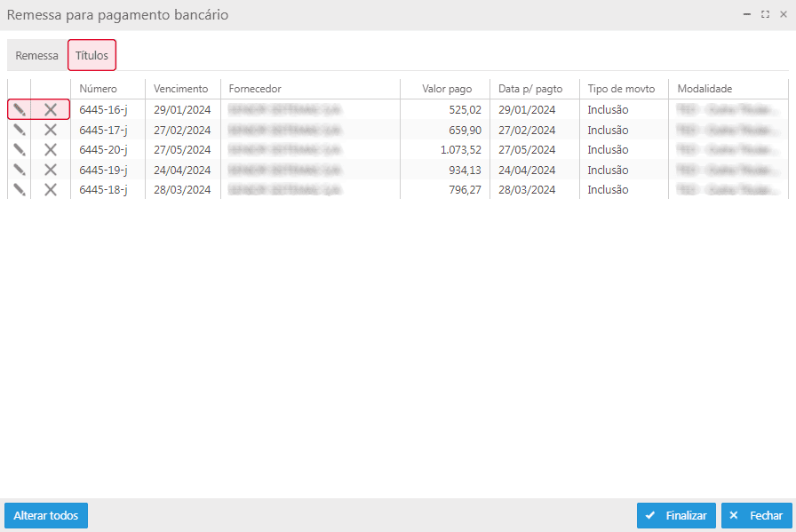
Task: Click pencil icon for título 6445-17-j
Action: 20,130
